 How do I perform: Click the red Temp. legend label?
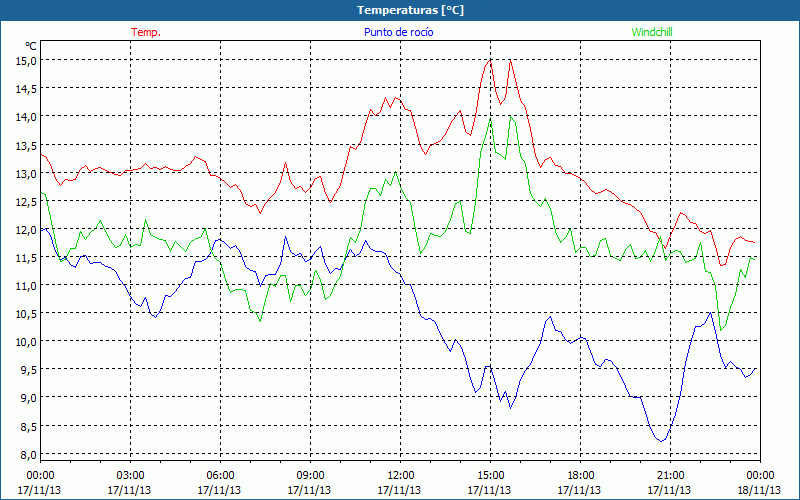tap(146, 32)
